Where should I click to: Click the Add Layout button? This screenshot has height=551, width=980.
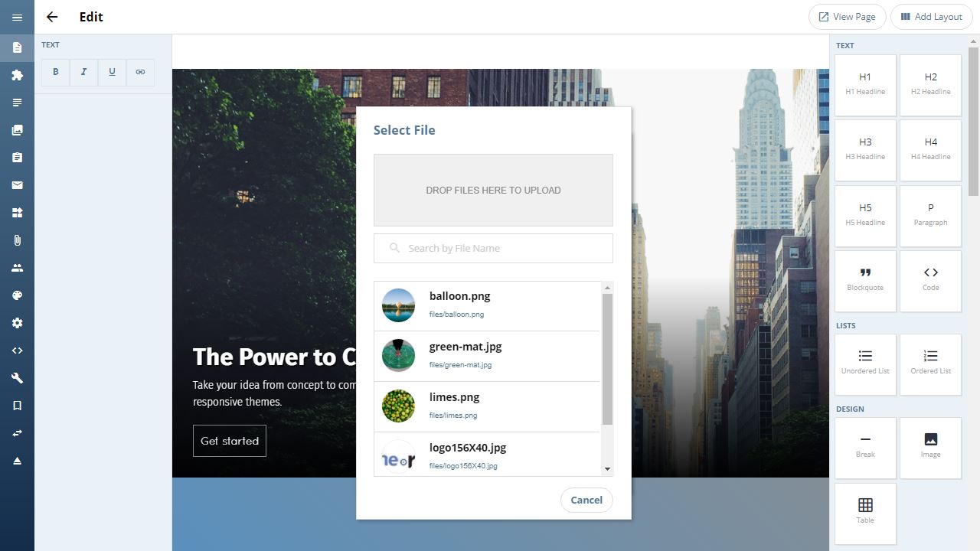[x=932, y=17]
